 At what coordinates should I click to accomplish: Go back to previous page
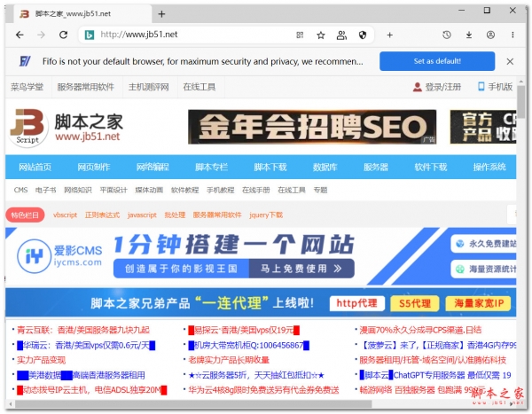click(20, 35)
